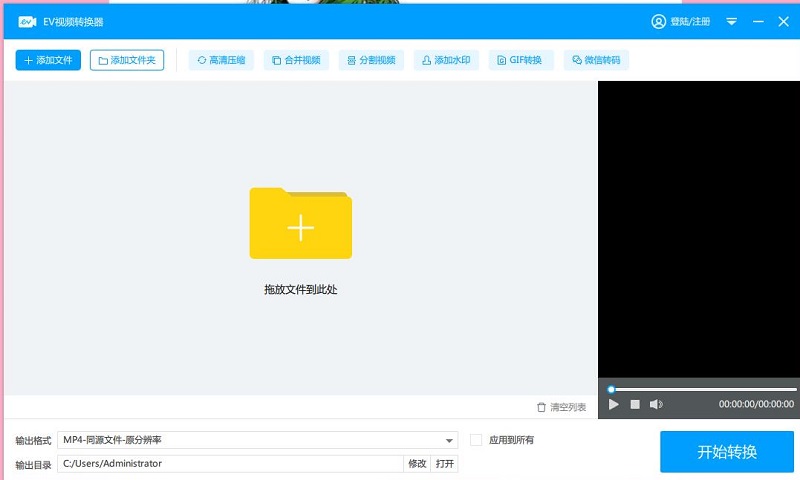Click the yellow folder plus icon

click(300, 224)
